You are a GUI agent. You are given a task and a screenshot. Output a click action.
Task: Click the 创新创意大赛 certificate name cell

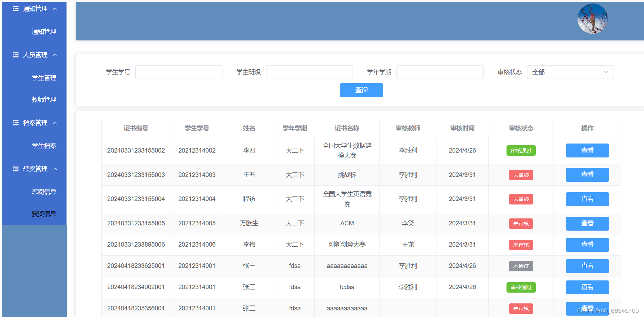click(347, 245)
